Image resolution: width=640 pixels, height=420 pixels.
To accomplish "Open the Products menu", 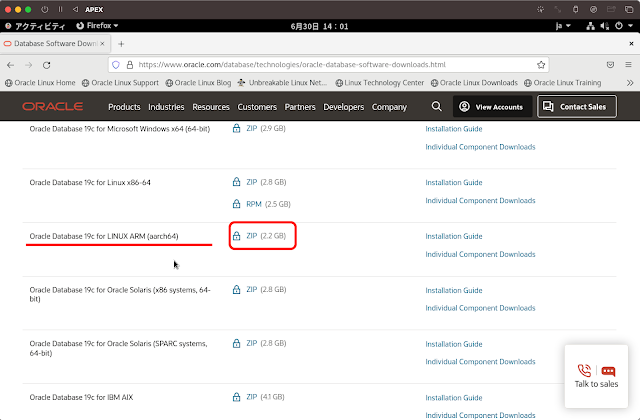I will point(124,107).
